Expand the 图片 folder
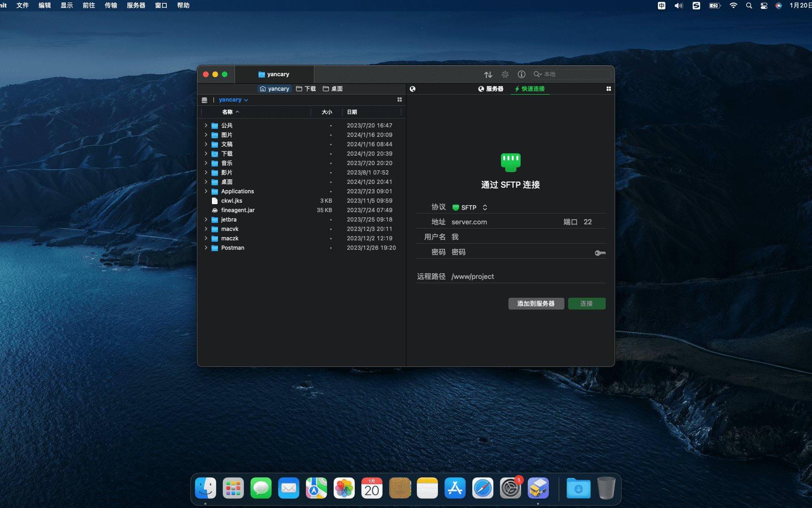The image size is (812, 508). 206,135
